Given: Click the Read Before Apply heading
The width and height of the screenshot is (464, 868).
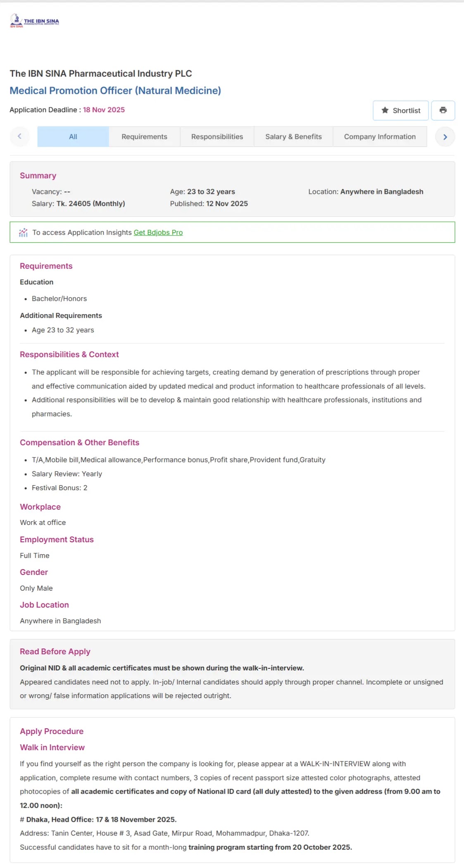Looking at the screenshot, I should coord(55,651).
